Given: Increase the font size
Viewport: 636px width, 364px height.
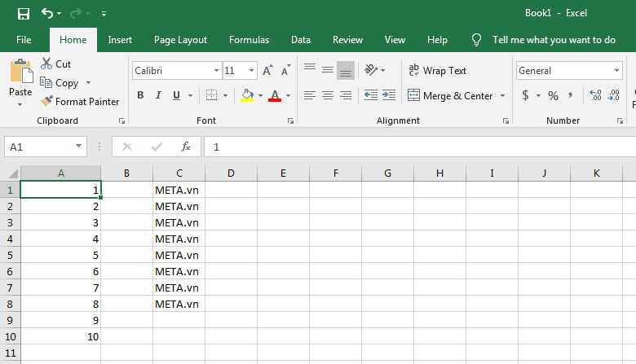Looking at the screenshot, I should pos(267,71).
